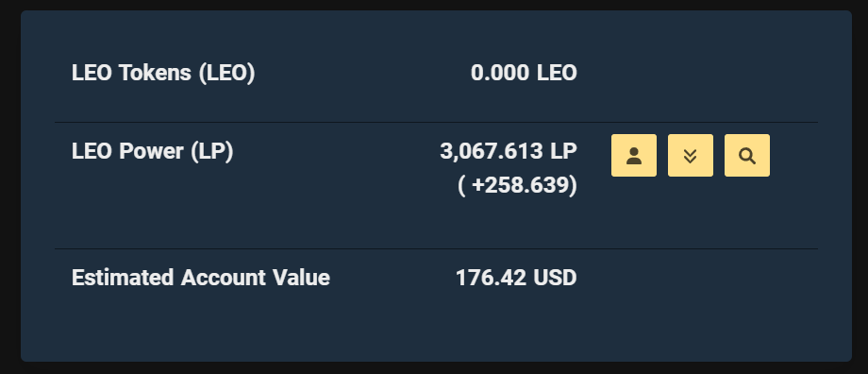Click the +258.639 delegated amount
Screen dimensions: 868x374
pyautogui.click(x=518, y=185)
